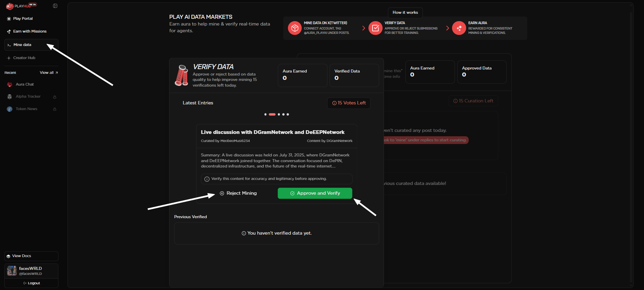Click the Mine data terminal icon
This screenshot has width=644, height=290.
click(9, 45)
